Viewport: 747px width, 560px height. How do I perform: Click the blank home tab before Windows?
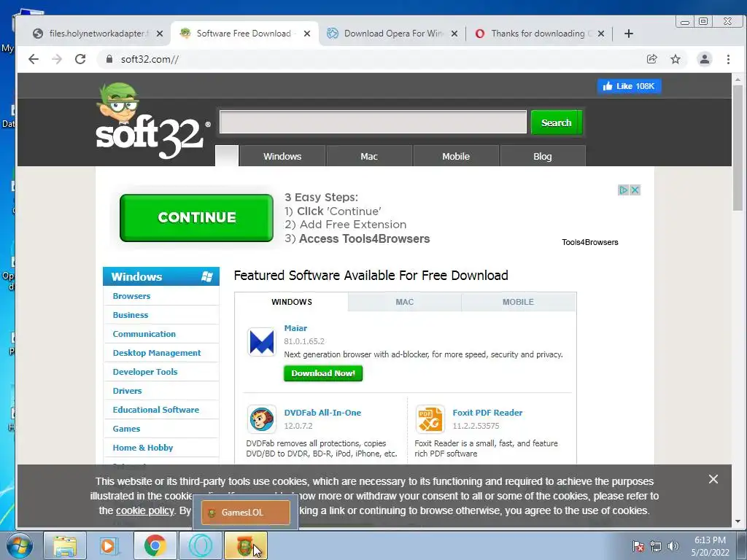(227, 156)
